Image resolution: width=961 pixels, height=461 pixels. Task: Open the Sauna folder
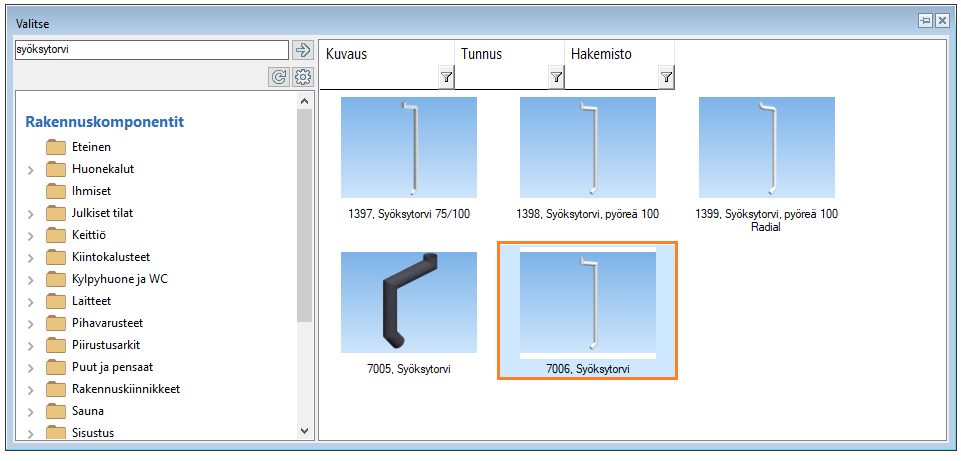tap(87, 411)
